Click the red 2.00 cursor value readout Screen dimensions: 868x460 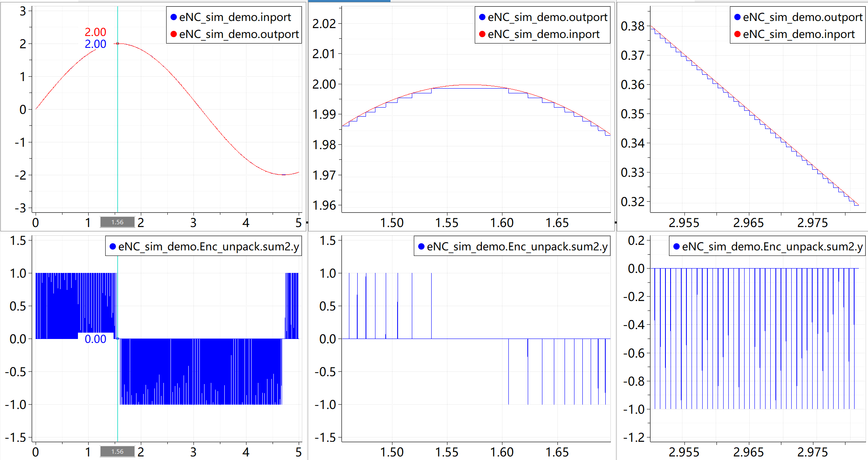[95, 32]
